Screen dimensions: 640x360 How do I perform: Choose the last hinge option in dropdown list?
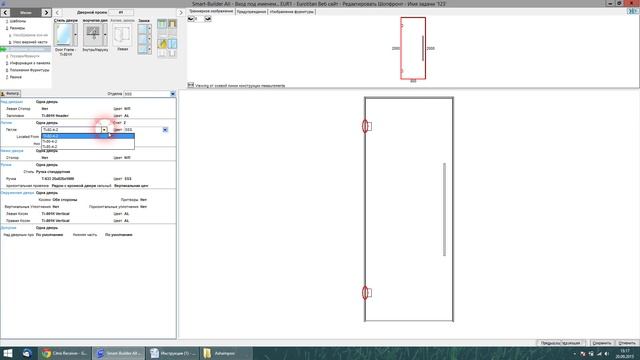[88, 147]
